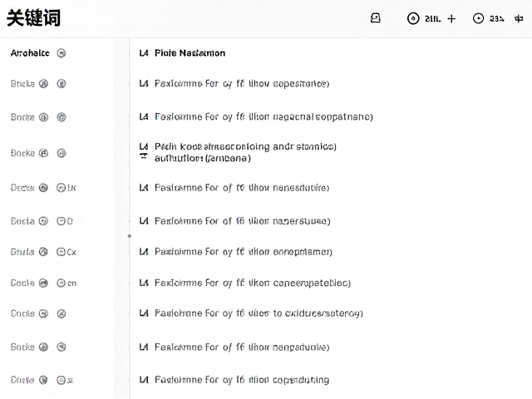Click the round icon labeled "Cx"
This screenshot has width=532, height=399.
click(61, 252)
